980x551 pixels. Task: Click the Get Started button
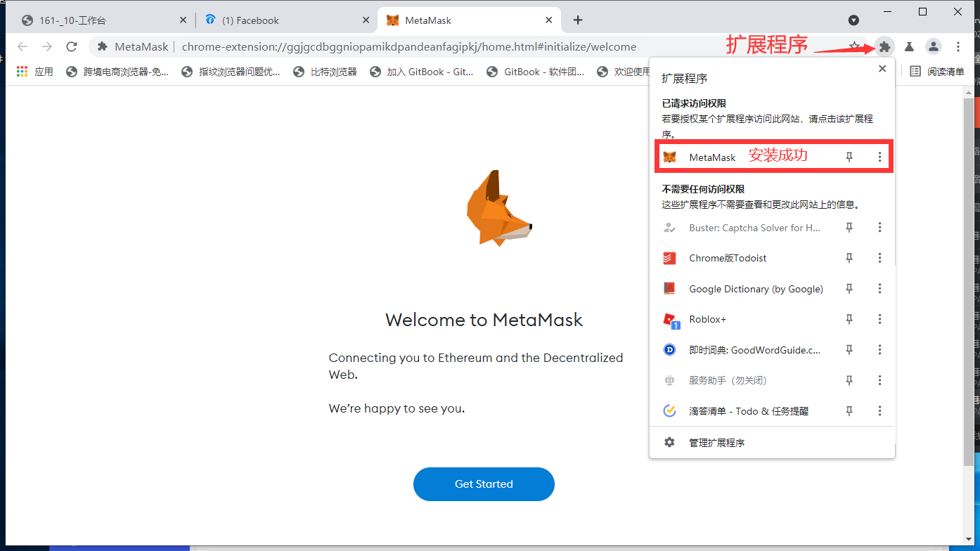(484, 484)
